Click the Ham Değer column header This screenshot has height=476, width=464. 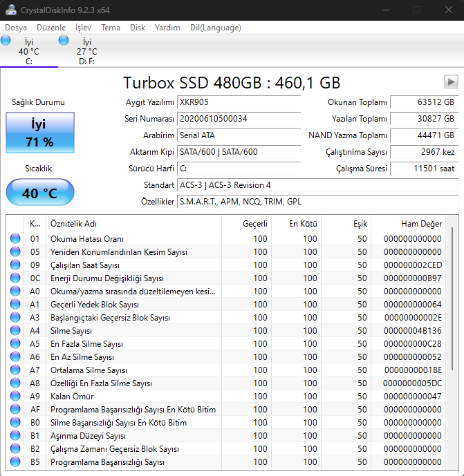(x=420, y=224)
